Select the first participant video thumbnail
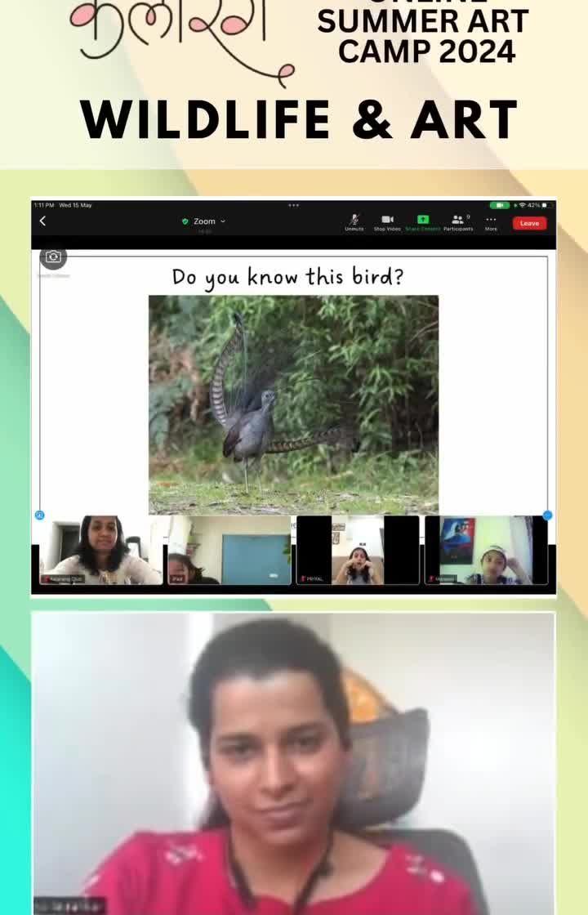This screenshot has height=915, width=588. pyautogui.click(x=100, y=549)
